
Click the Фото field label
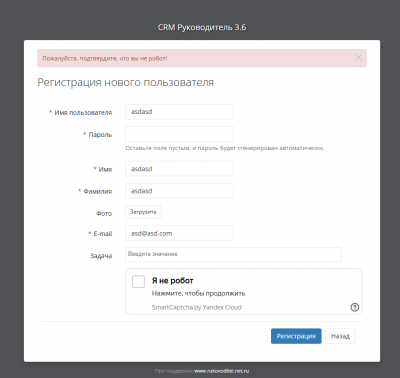point(104,214)
